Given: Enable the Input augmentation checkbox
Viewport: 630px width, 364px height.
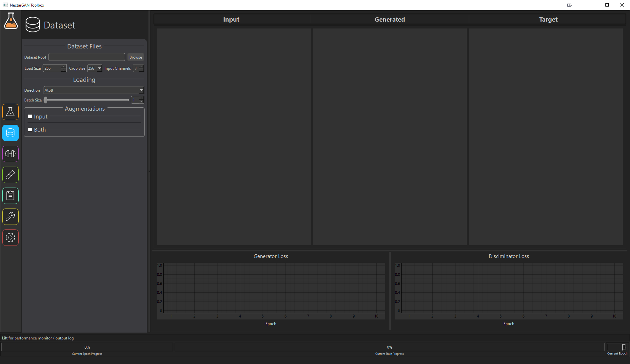Looking at the screenshot, I should pyautogui.click(x=30, y=116).
